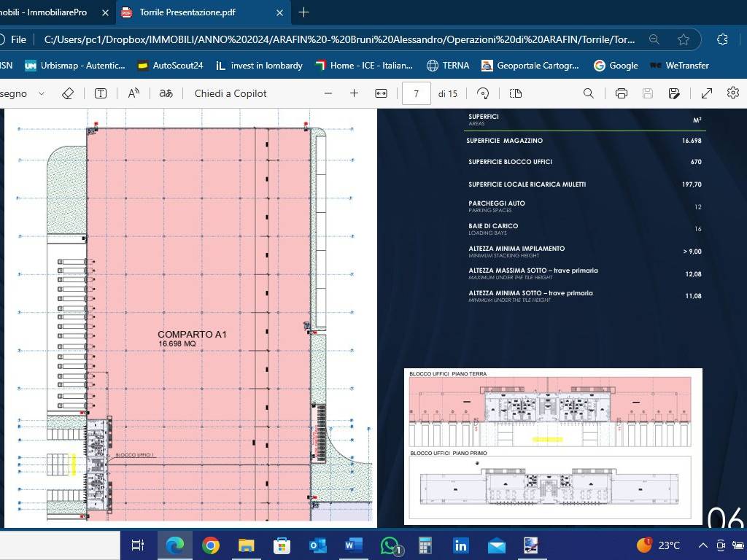Click the page number field showing 7
The width and height of the screenshot is (747, 560).
coord(416,94)
